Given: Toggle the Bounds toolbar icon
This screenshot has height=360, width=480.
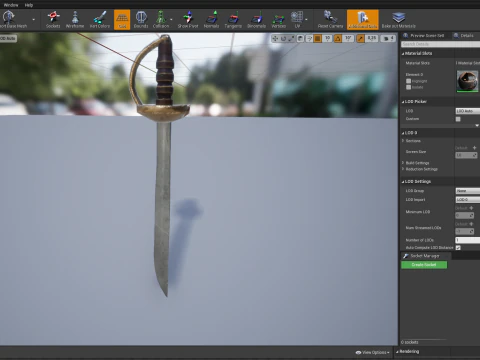Looking at the screenshot, I should 141,19.
